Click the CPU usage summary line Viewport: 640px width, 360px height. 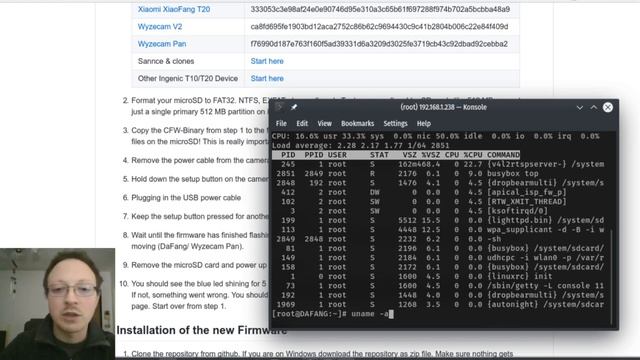coord(436,136)
